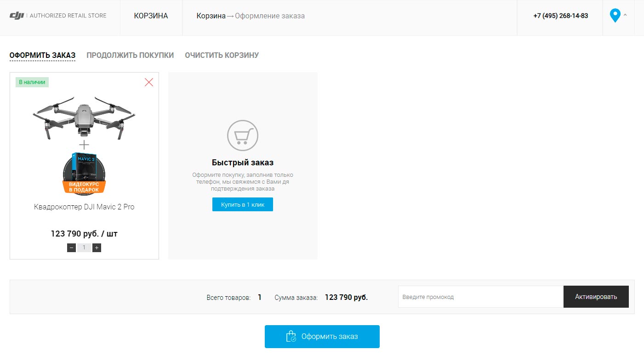This screenshot has height=355, width=644.
Task: Click the 123 790 руб. / шт price
Action: (84, 234)
